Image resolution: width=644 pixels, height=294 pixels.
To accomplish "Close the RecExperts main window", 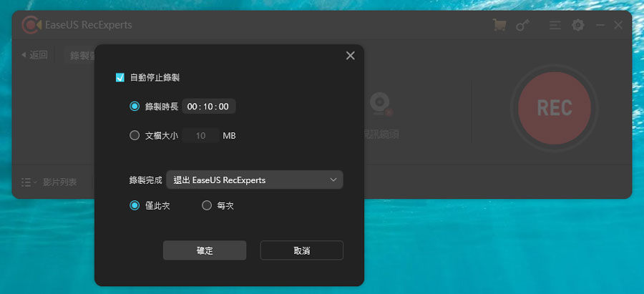I will point(618,25).
